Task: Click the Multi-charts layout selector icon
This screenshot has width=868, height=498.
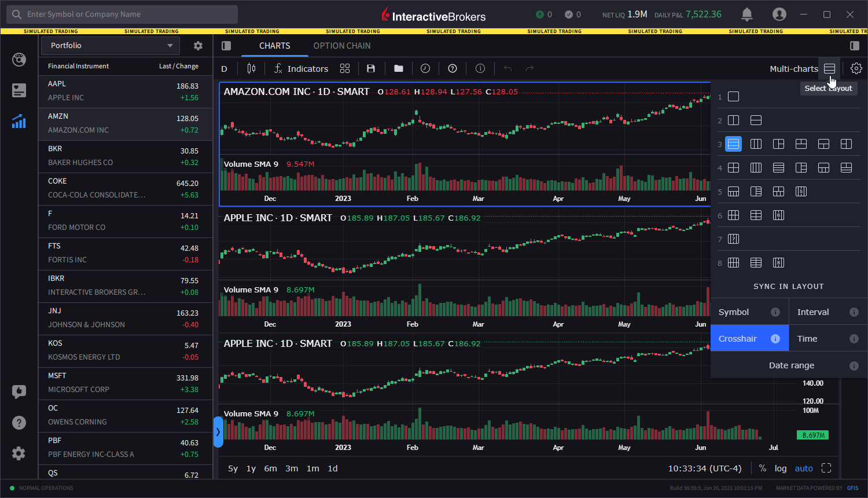Action: [x=829, y=68]
